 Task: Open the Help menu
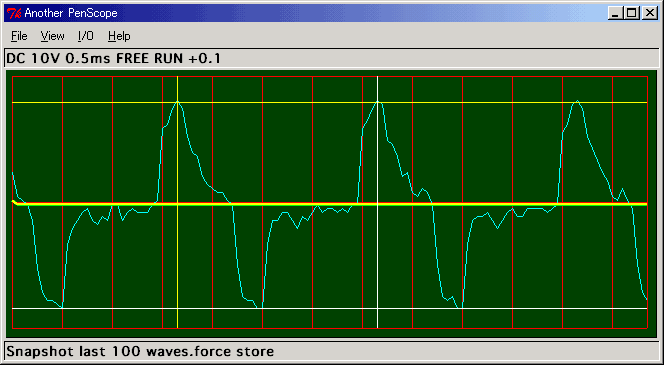click(x=119, y=36)
